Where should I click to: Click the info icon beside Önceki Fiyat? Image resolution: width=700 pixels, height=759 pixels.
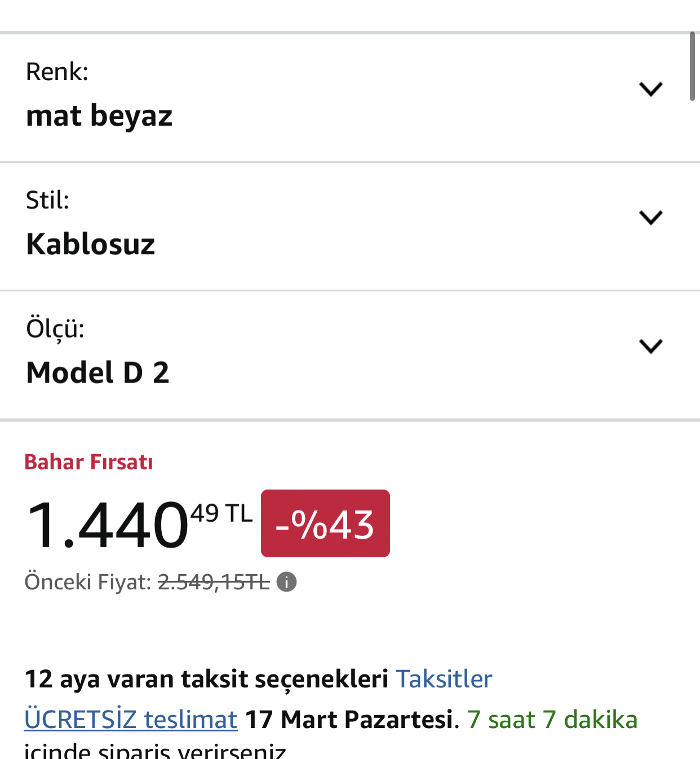pyautogui.click(x=286, y=582)
